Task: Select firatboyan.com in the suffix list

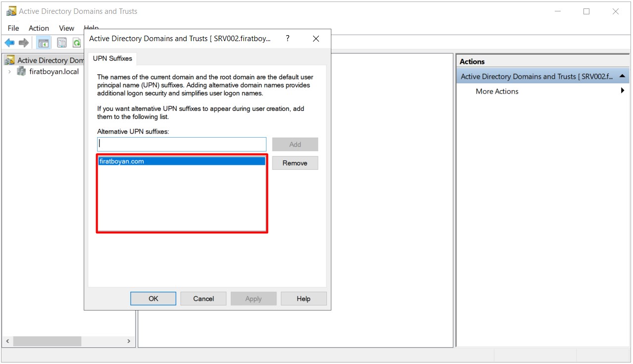Action: (182, 161)
